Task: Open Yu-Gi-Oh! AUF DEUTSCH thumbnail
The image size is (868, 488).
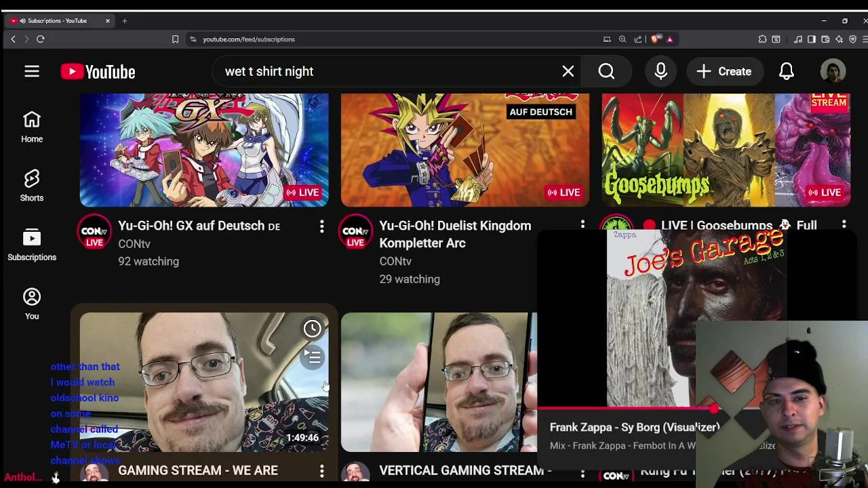Action: (465, 150)
